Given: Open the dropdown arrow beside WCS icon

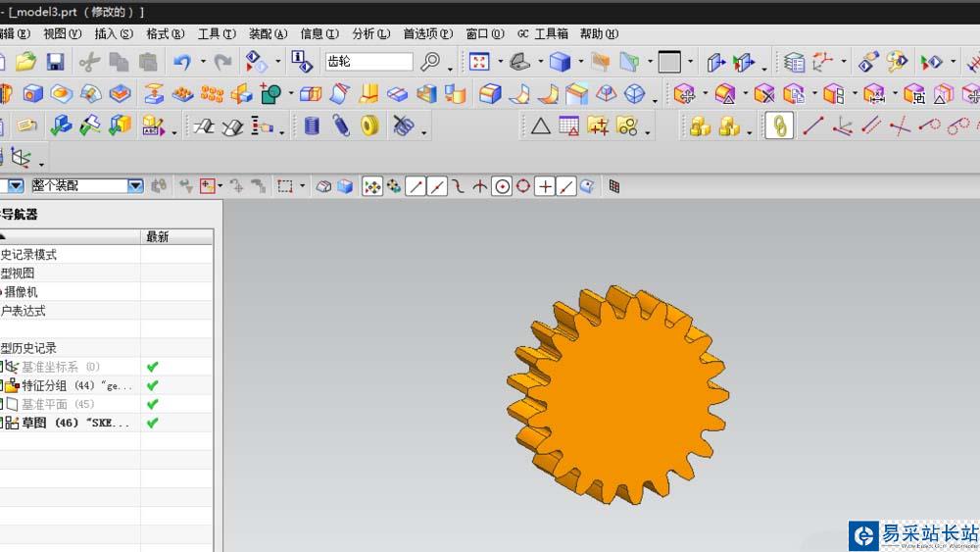Looking at the screenshot, I should [843, 62].
